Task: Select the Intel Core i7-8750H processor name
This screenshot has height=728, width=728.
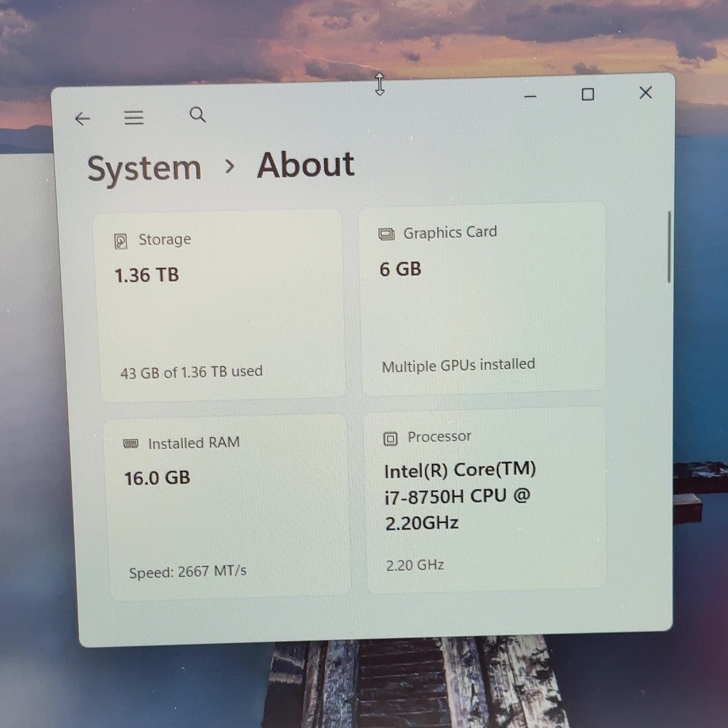Action: pyautogui.click(x=459, y=496)
